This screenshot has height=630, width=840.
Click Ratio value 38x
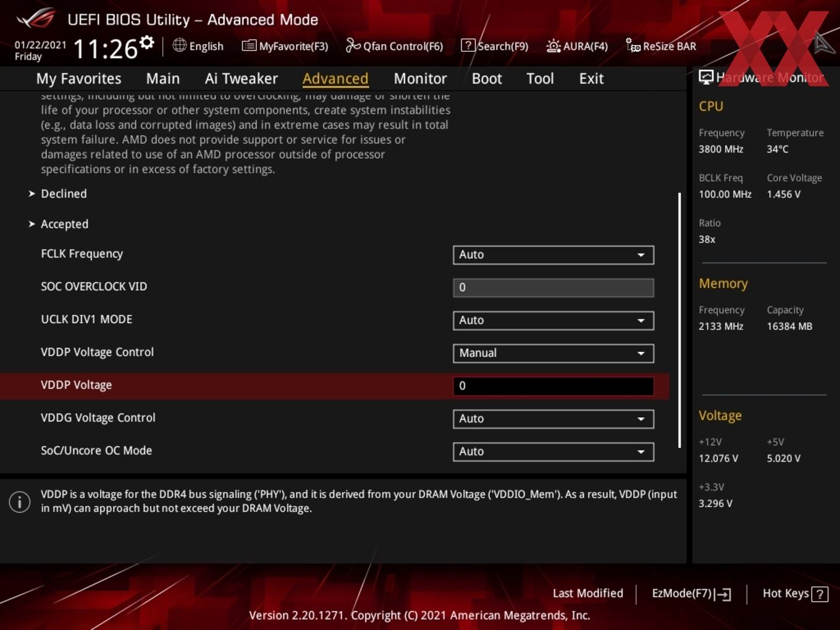click(707, 239)
